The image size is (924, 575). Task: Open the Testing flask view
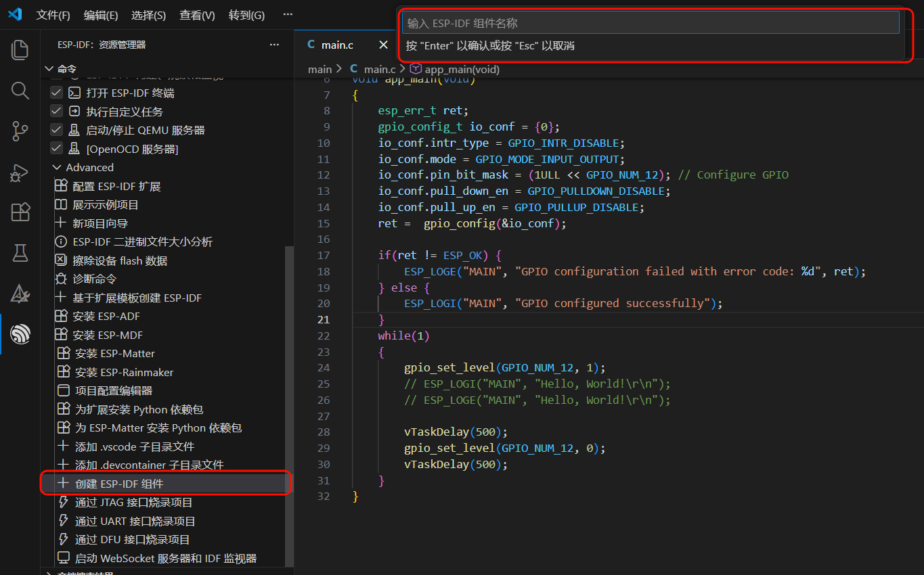pyautogui.click(x=20, y=253)
